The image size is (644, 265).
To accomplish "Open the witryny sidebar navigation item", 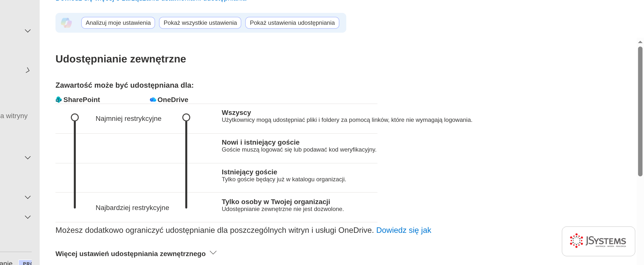I will (x=14, y=116).
